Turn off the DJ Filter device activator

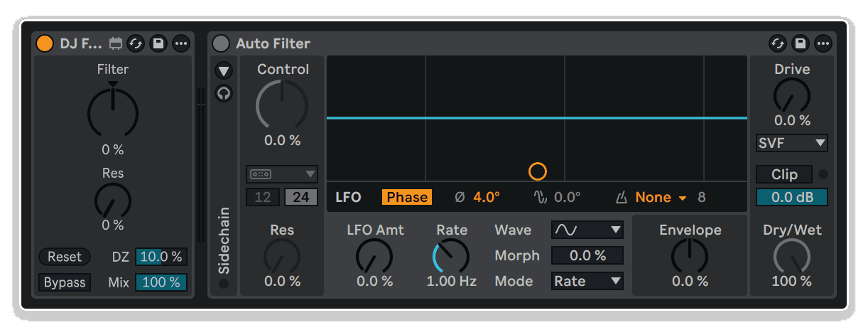pos(45,43)
